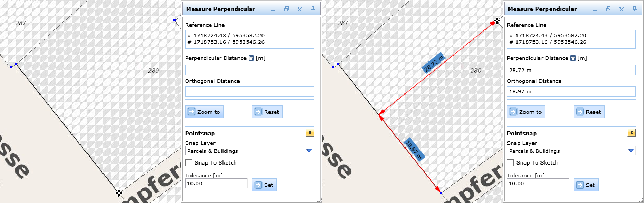Viewport: 644px width, 203px height.
Task: Click Reset in the panel showing 28.72 m
Action: (589, 112)
